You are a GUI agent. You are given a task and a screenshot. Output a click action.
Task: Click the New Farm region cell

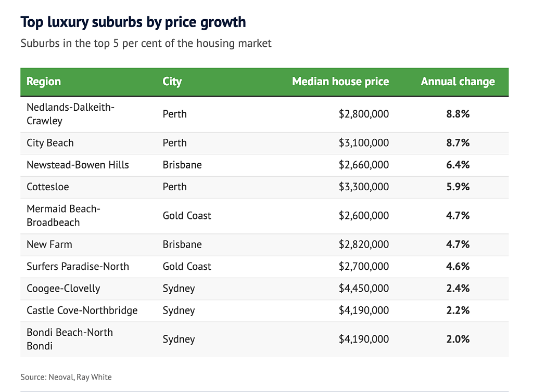pos(49,245)
